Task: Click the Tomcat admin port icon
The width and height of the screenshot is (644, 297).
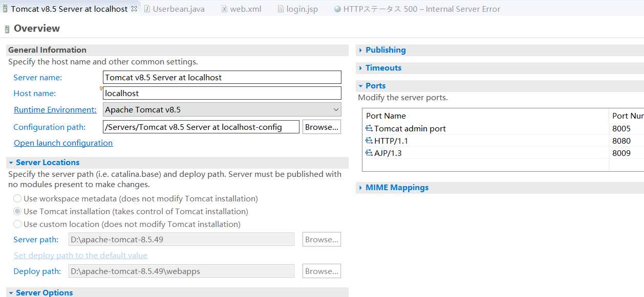Action: point(369,128)
